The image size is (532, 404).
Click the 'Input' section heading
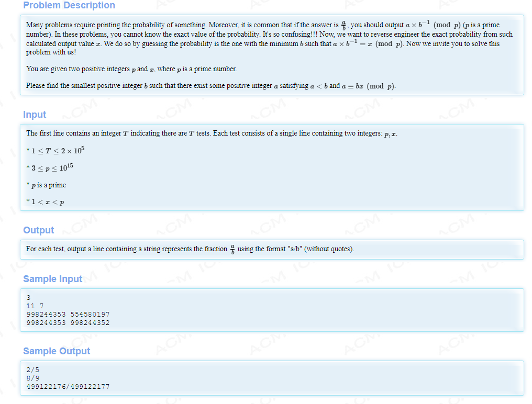(35, 115)
